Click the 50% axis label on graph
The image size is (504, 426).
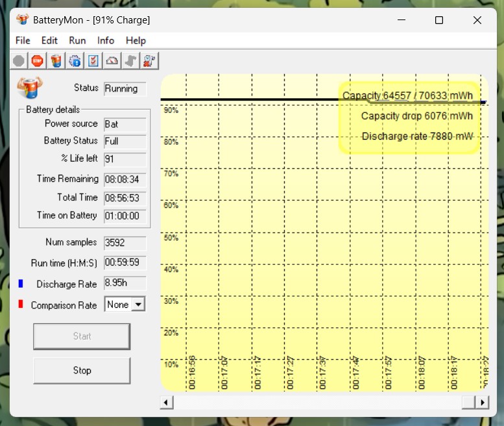171,238
